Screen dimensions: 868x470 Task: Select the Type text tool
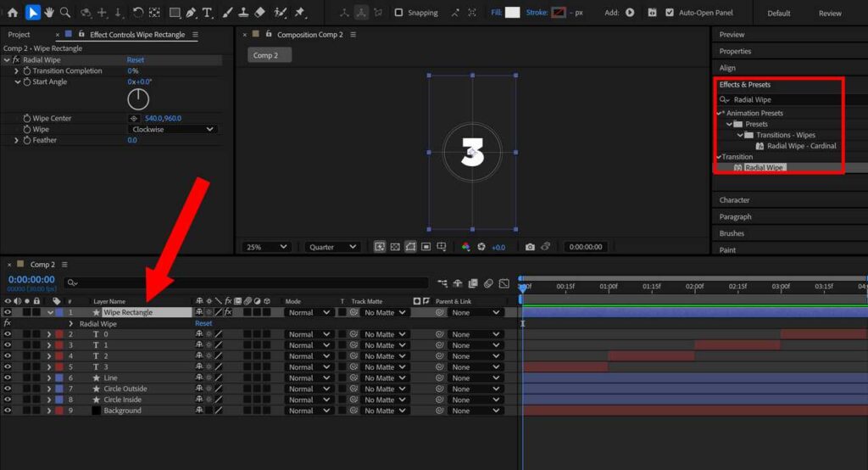tap(208, 12)
